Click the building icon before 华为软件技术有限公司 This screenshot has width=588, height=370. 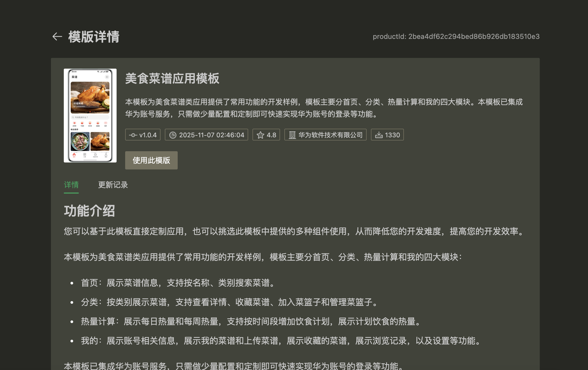pyautogui.click(x=292, y=135)
